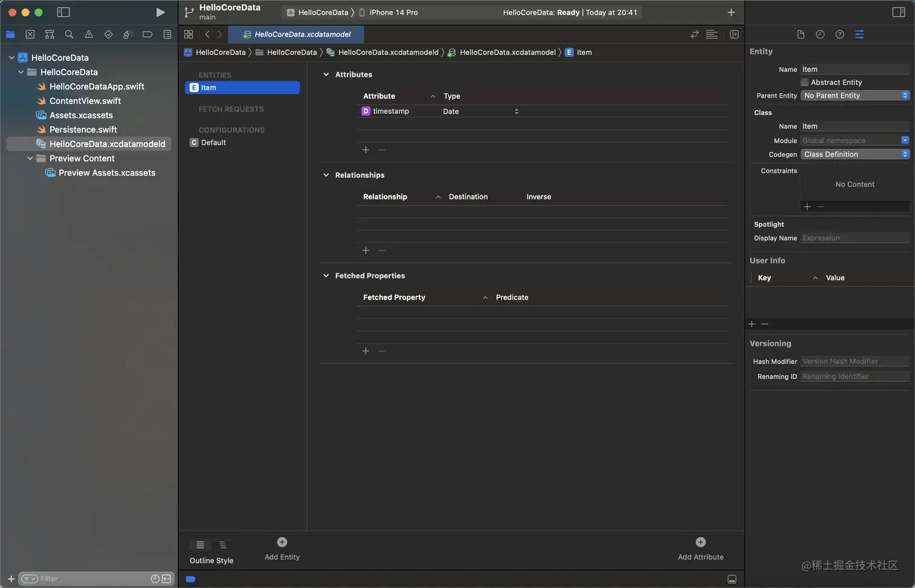Viewport: 915px width, 588px height.
Task: Open the Parent Entity dropdown
Action: 855,96
